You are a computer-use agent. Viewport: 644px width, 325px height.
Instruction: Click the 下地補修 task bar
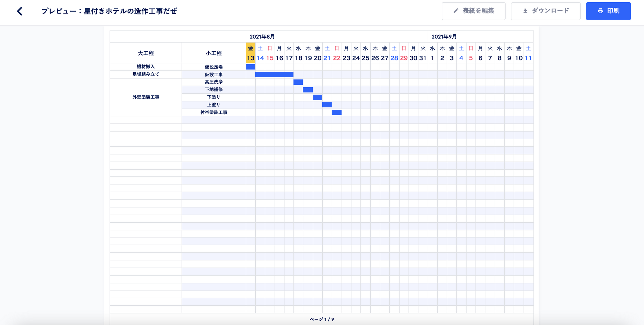pyautogui.click(x=308, y=89)
